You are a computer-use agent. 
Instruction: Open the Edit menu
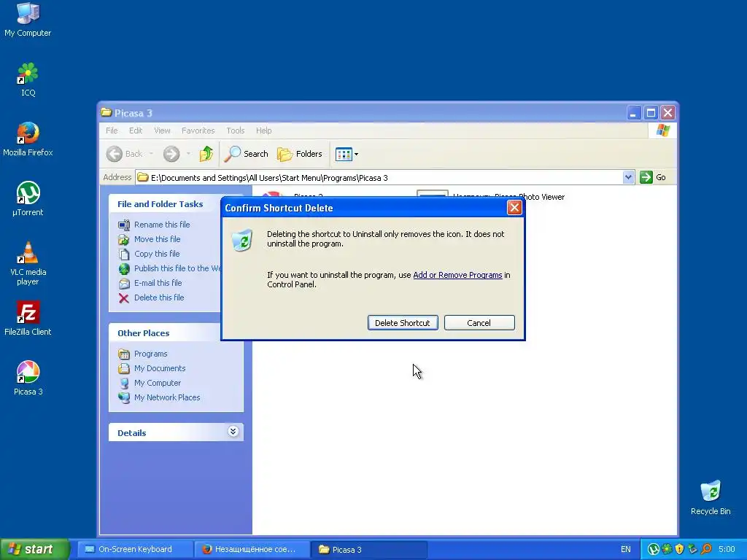(135, 131)
